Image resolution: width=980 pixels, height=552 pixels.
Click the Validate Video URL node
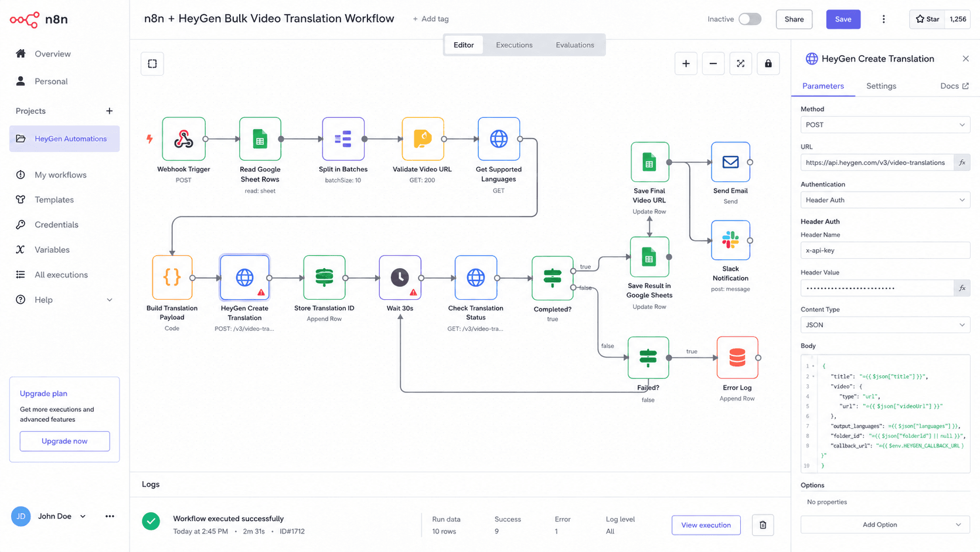422,139
